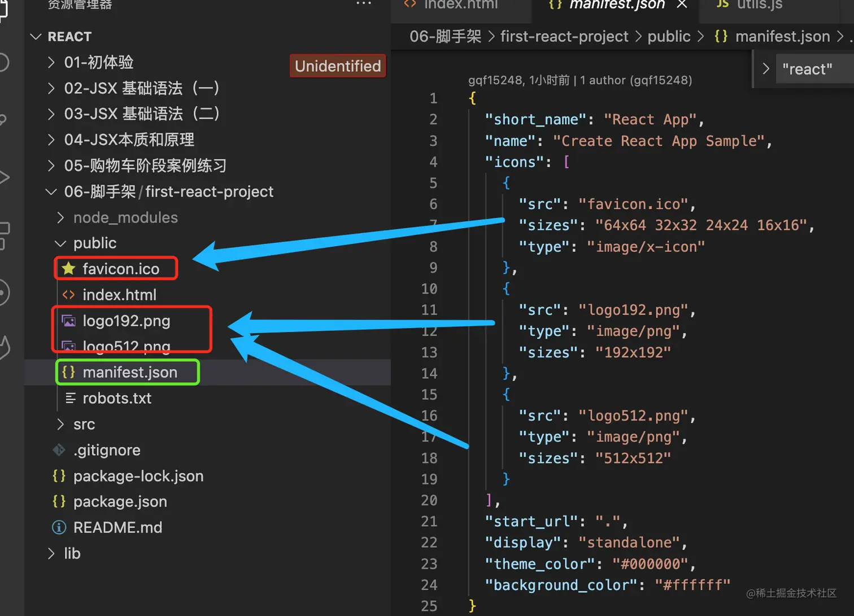The width and height of the screenshot is (854, 616).
Task: Click the "#ffffff" background color value
Action: coord(692,585)
